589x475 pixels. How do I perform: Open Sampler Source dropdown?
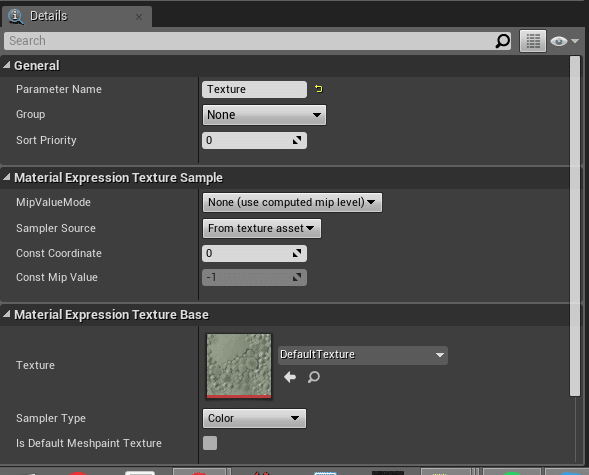(262, 228)
